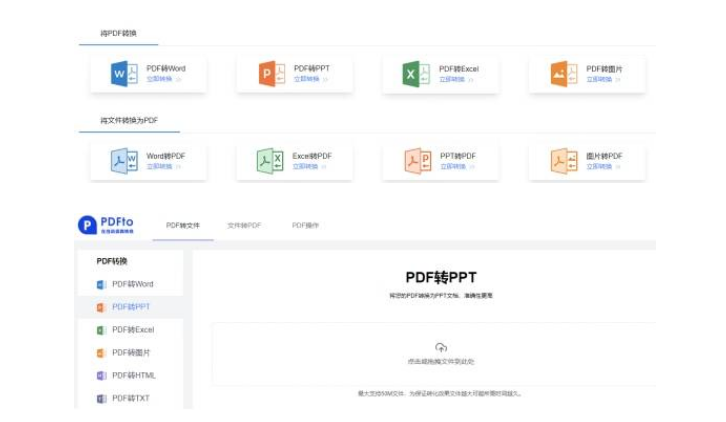
Task: Open the 将PDF转换 section tab
Action: [119, 33]
